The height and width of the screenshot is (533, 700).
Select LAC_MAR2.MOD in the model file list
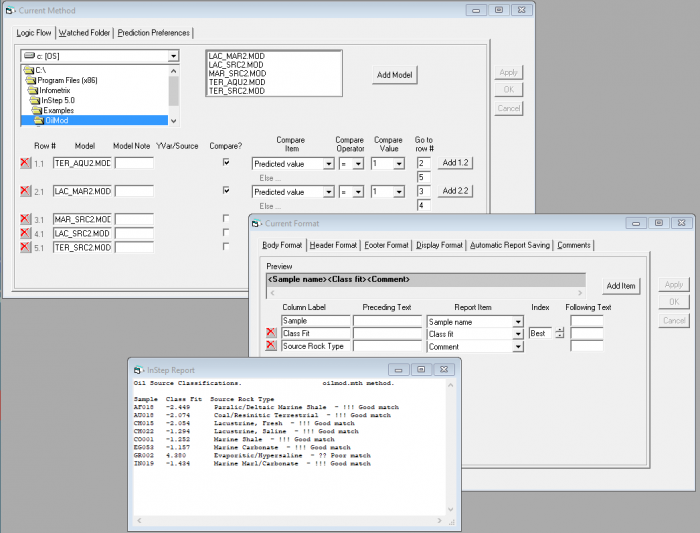tap(237, 56)
